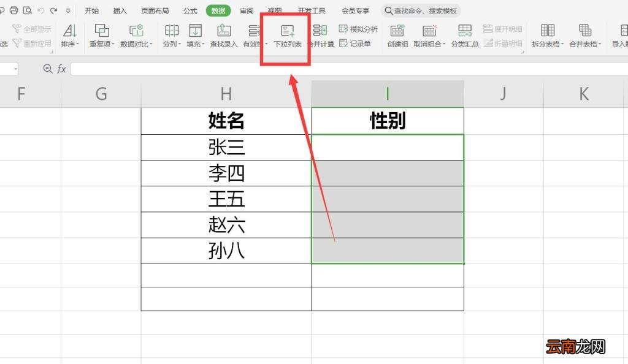Image resolution: width=628 pixels, height=364 pixels.
Task: Click the 填充 fill icon
Action: (x=196, y=31)
